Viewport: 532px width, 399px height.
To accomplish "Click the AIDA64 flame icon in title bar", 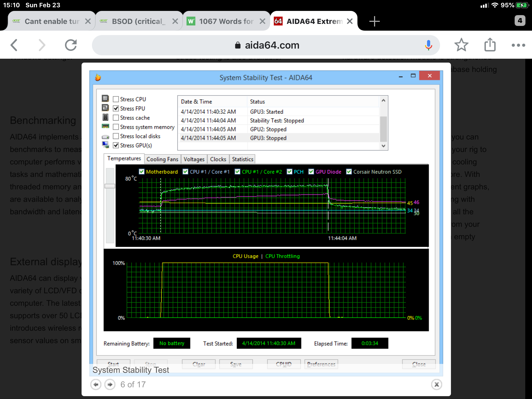I will pyautogui.click(x=98, y=77).
